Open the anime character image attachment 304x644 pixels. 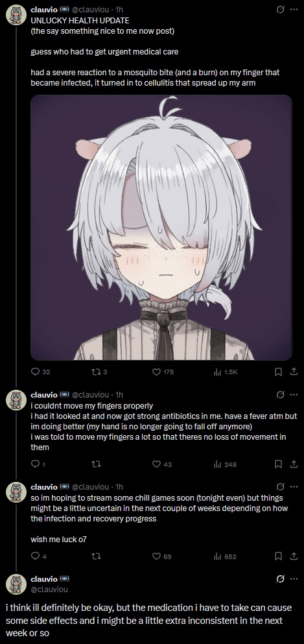pos(161,228)
